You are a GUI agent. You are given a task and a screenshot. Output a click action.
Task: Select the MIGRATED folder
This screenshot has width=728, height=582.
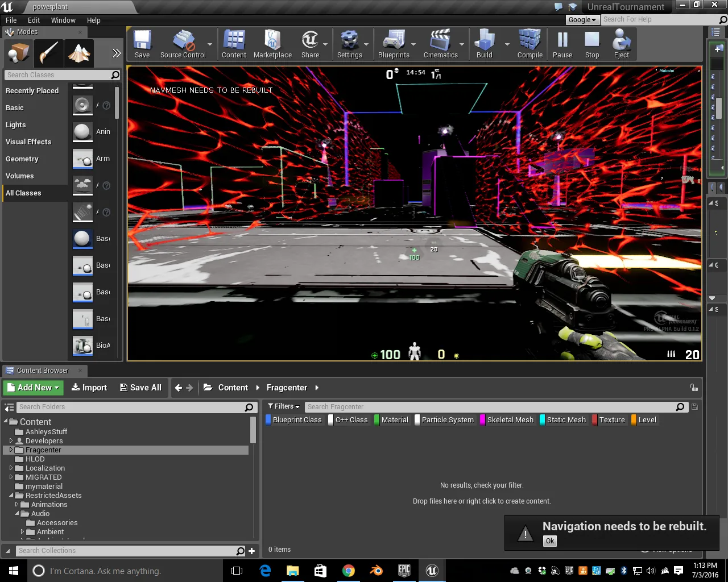click(44, 477)
